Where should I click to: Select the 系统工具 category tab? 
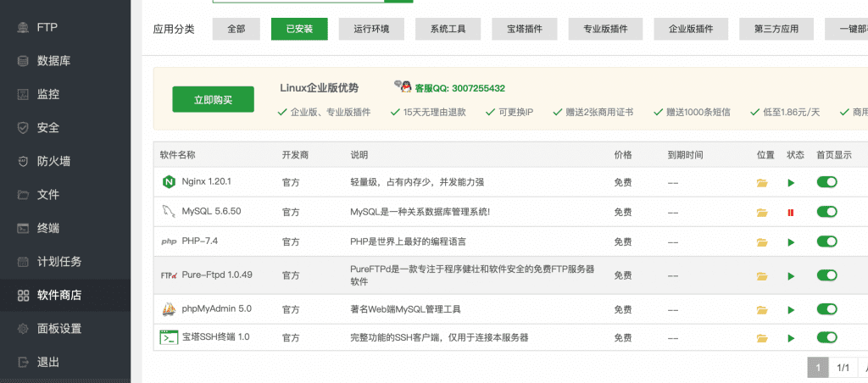point(448,29)
